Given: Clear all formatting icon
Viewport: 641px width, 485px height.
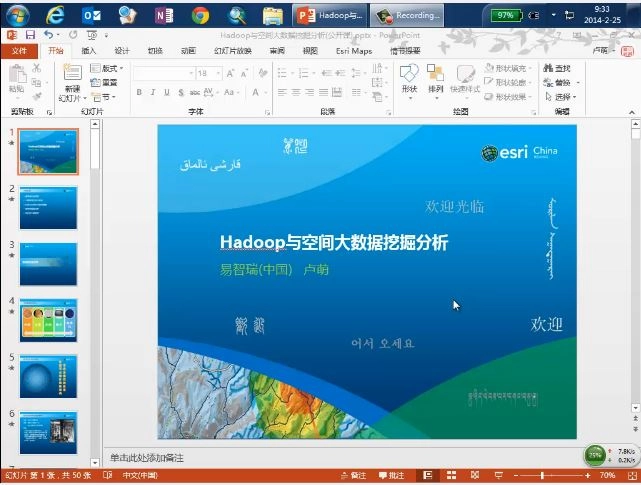Looking at the screenshot, I should point(262,74).
